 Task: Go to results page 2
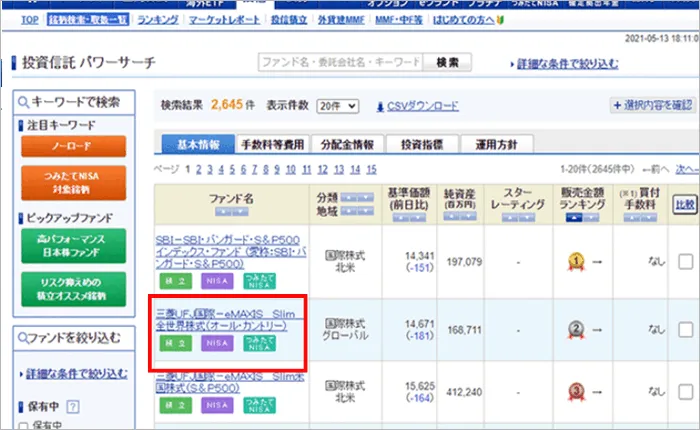[199, 170]
